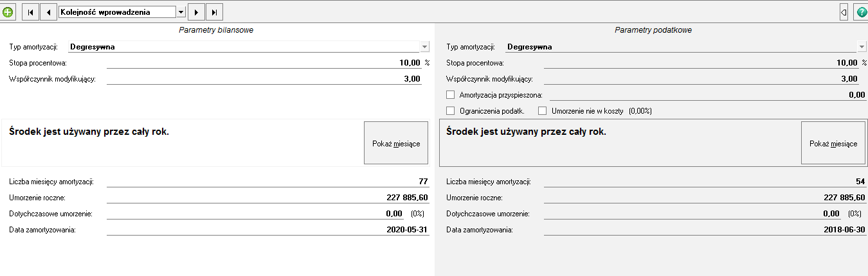868x276 pixels.
Task: Go to the previous record arrow
Action: coord(49,12)
